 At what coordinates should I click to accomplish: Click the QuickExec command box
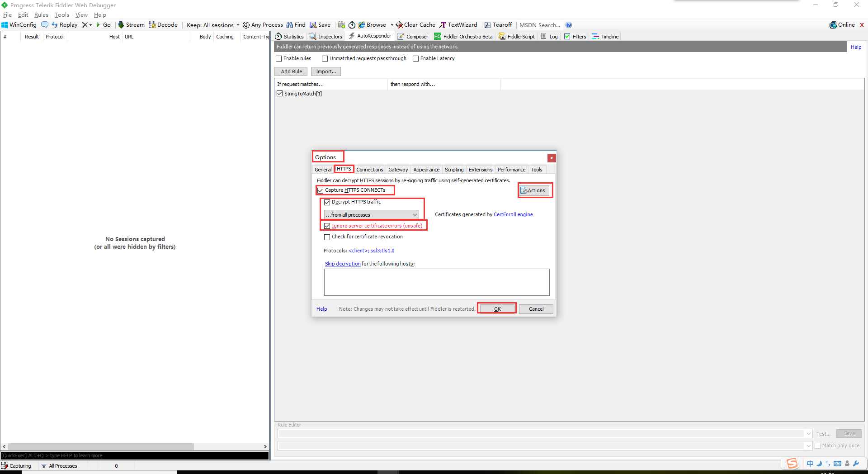tap(135, 455)
